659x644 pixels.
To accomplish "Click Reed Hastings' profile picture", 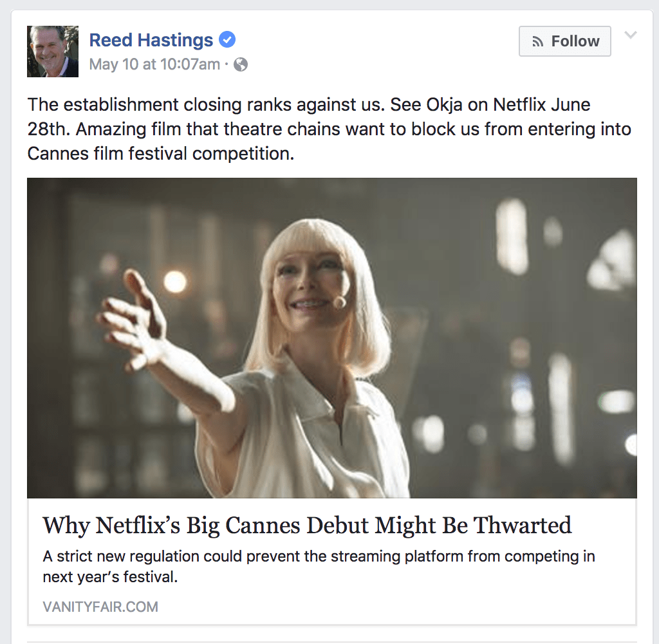I will (x=53, y=52).
